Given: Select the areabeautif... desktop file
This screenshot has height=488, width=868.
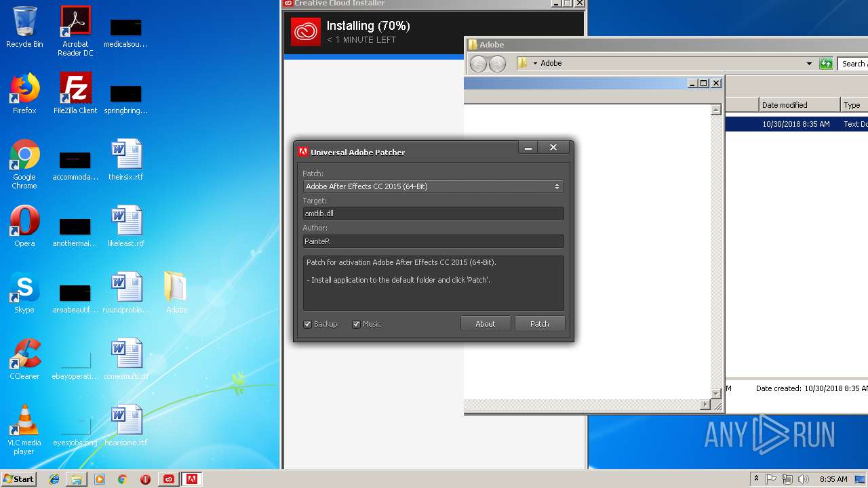Looking at the screenshot, I should point(75,297).
